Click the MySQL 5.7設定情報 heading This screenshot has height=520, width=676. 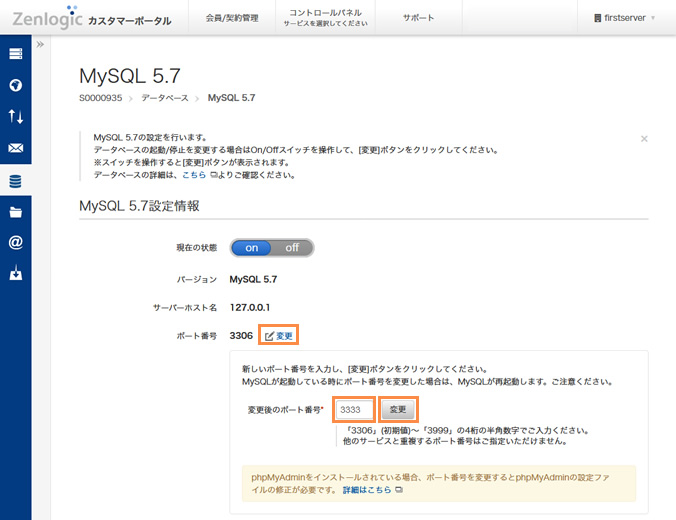coord(139,206)
